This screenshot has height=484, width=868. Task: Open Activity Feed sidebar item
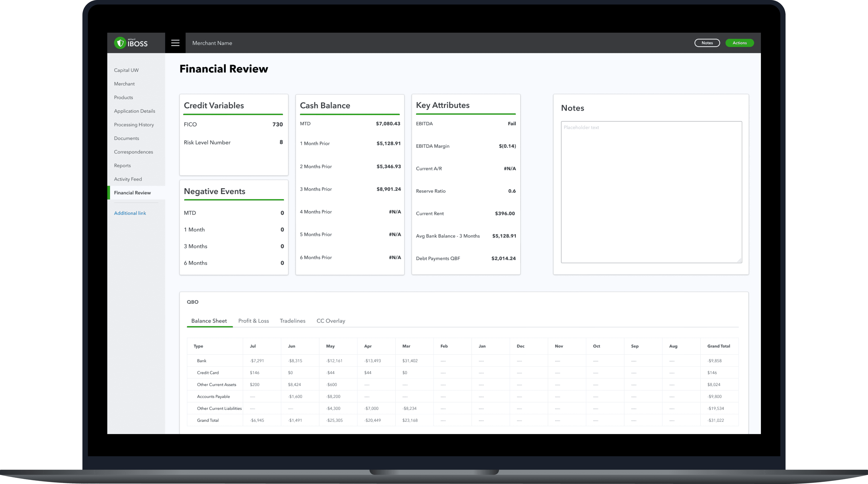point(128,179)
